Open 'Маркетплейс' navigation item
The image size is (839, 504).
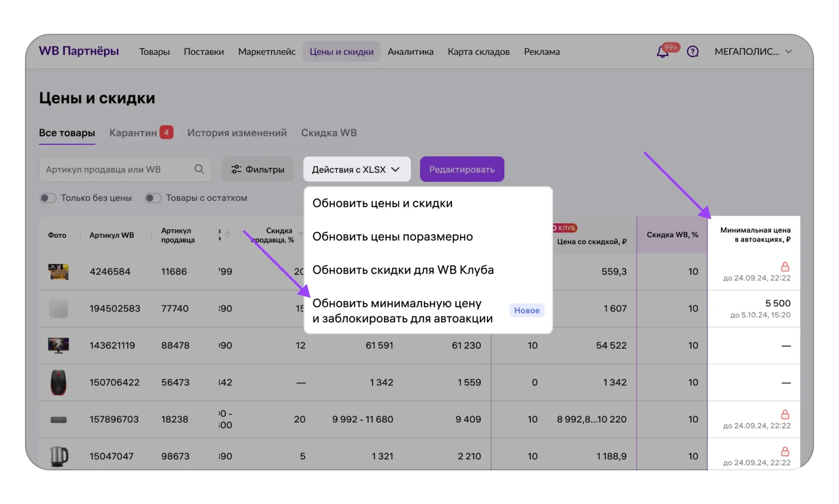coord(267,51)
